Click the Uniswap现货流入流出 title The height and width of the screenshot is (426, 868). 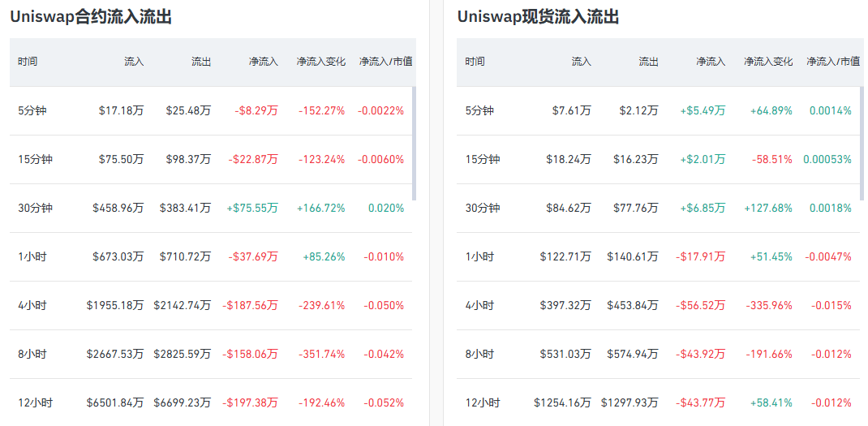point(538,17)
